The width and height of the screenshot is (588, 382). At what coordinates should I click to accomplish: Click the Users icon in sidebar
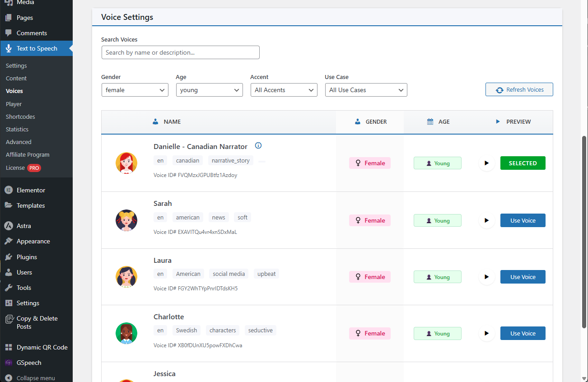click(x=9, y=272)
